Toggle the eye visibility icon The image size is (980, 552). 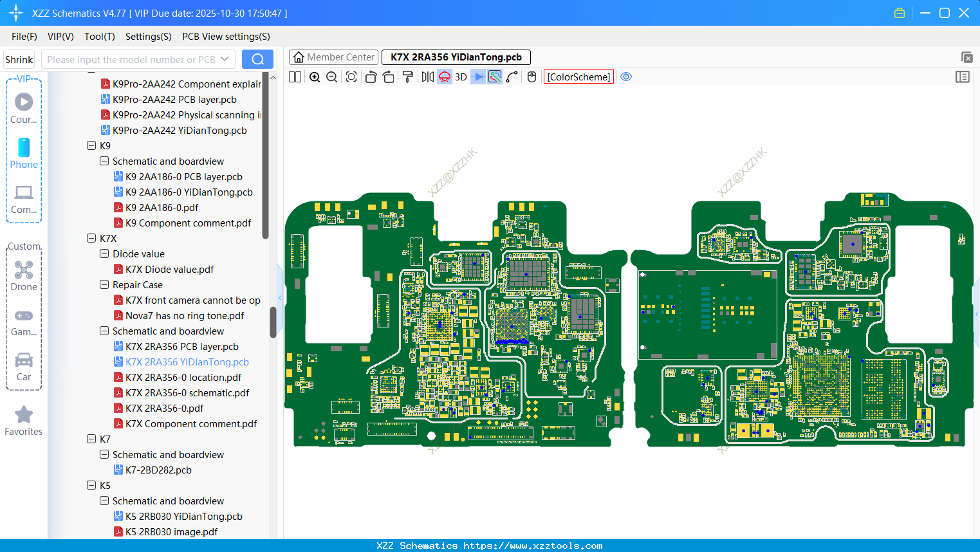(626, 77)
